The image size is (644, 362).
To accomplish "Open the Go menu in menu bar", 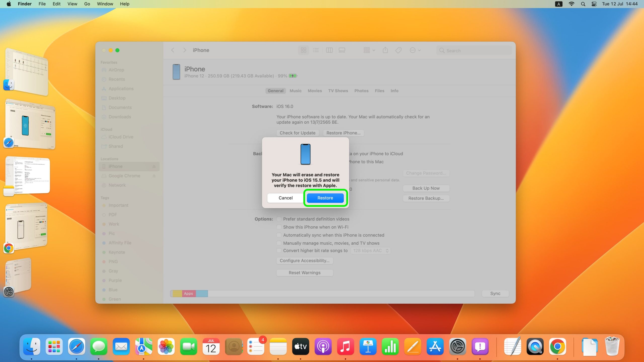I will 87,4.
